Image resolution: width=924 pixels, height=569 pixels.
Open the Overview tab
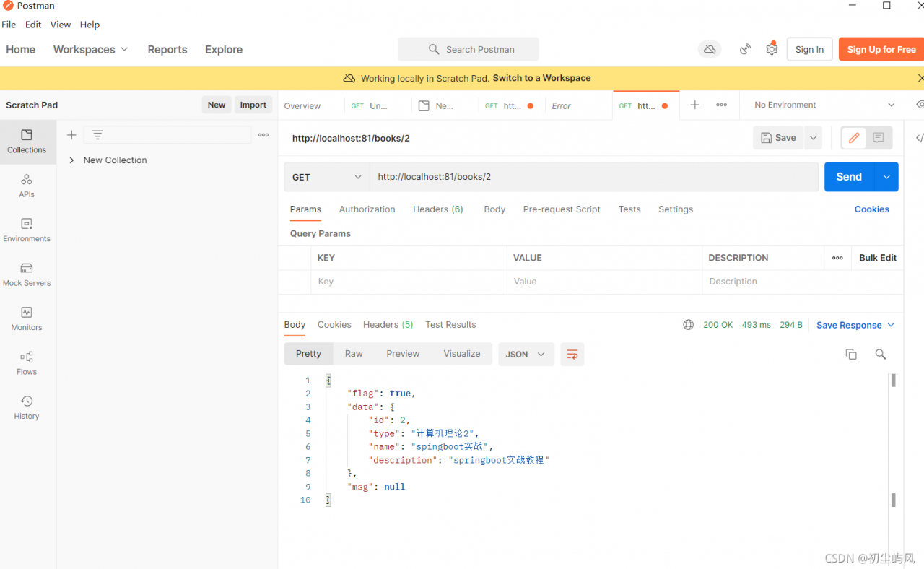[x=302, y=105]
